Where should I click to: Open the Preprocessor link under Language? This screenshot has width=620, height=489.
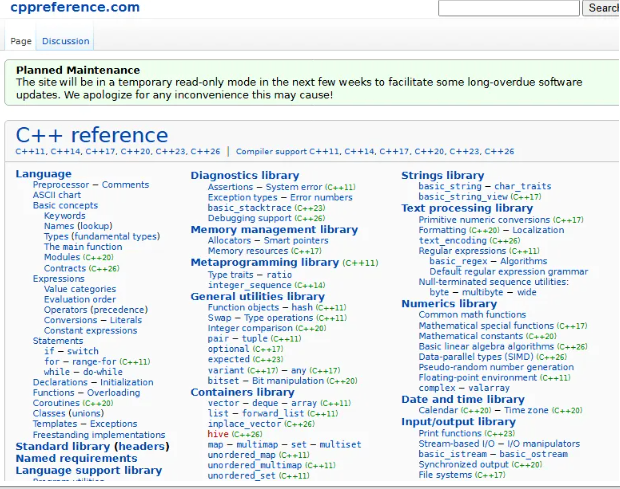[x=61, y=185]
